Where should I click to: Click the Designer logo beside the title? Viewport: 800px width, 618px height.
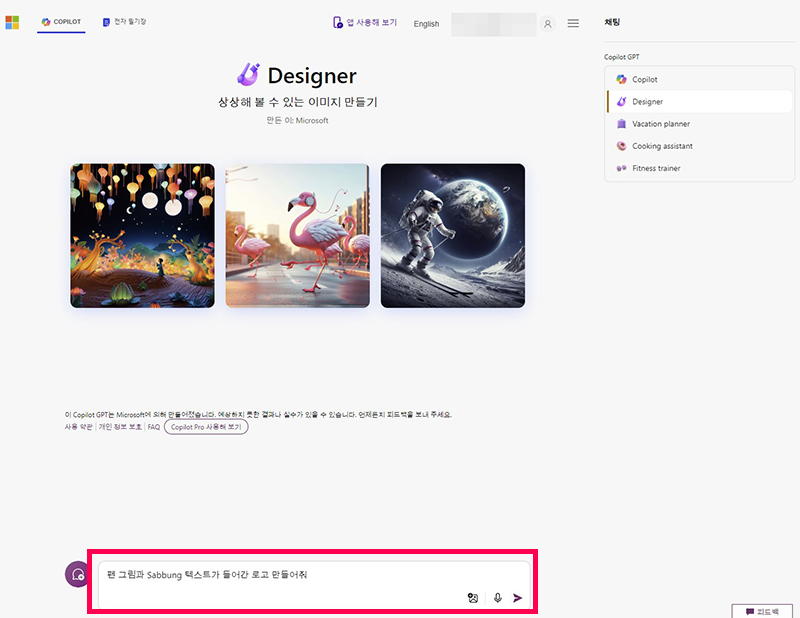point(248,75)
